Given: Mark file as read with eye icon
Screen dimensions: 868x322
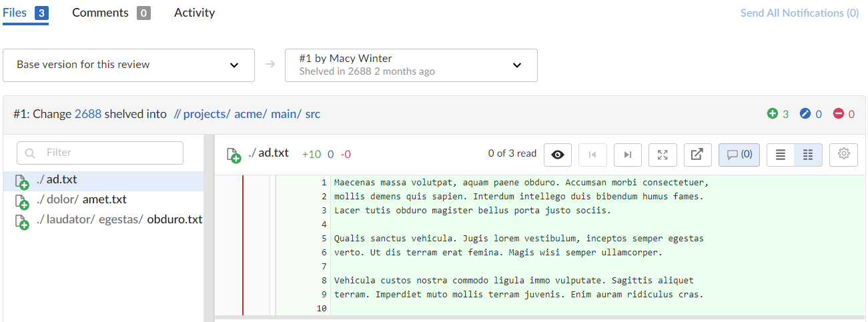Looking at the screenshot, I should tap(558, 155).
